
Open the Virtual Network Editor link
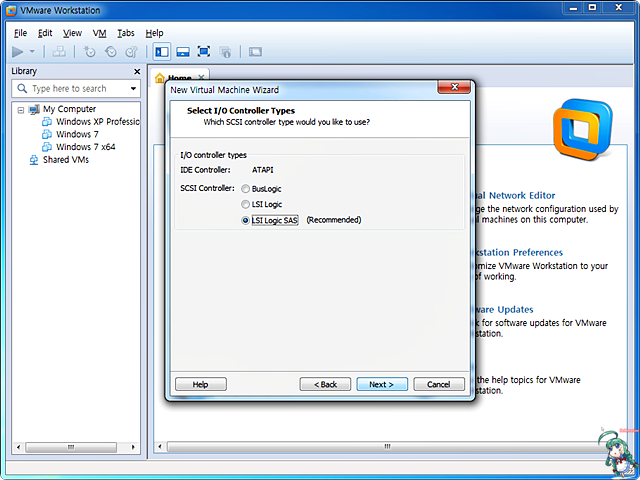click(x=516, y=196)
